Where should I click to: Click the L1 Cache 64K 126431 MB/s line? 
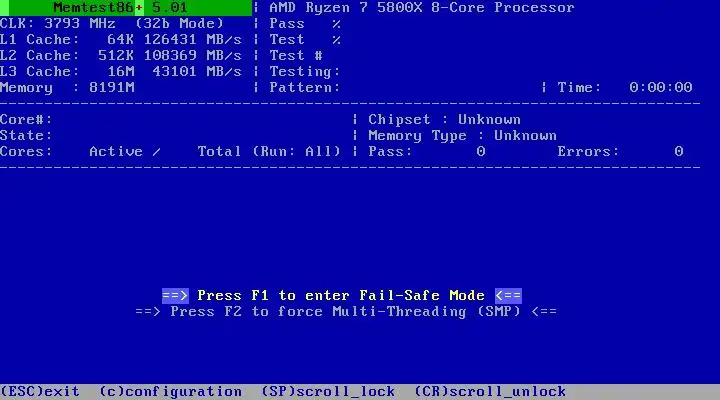[x=121, y=39]
